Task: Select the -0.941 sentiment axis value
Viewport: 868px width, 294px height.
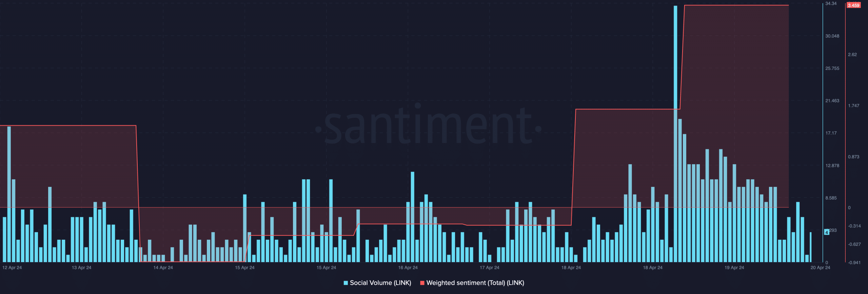Action: (854, 262)
